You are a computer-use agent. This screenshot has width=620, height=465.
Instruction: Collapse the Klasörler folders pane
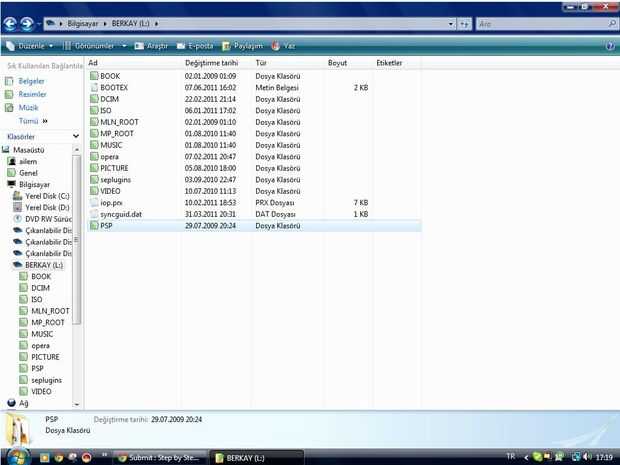click(76, 136)
